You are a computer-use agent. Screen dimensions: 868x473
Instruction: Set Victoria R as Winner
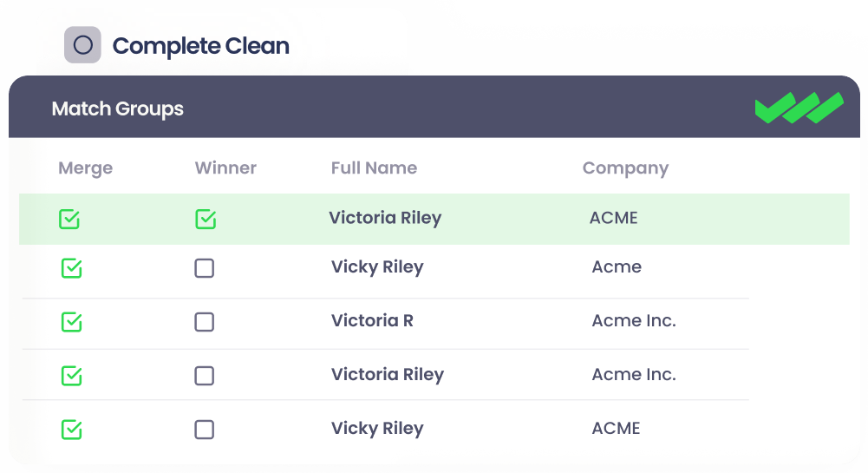pyautogui.click(x=205, y=322)
